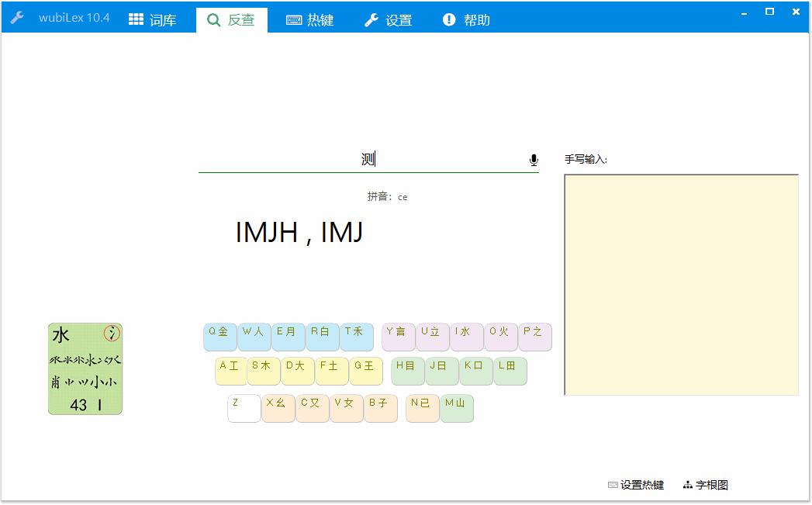Viewport: 812px width, 505px height.
Task: Click the blank Z key
Action: click(244, 408)
